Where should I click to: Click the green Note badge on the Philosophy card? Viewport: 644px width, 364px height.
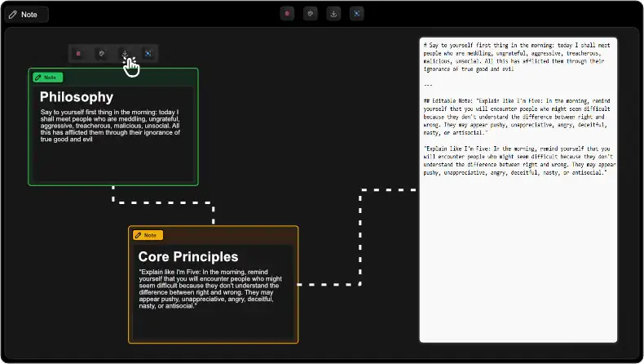click(47, 77)
